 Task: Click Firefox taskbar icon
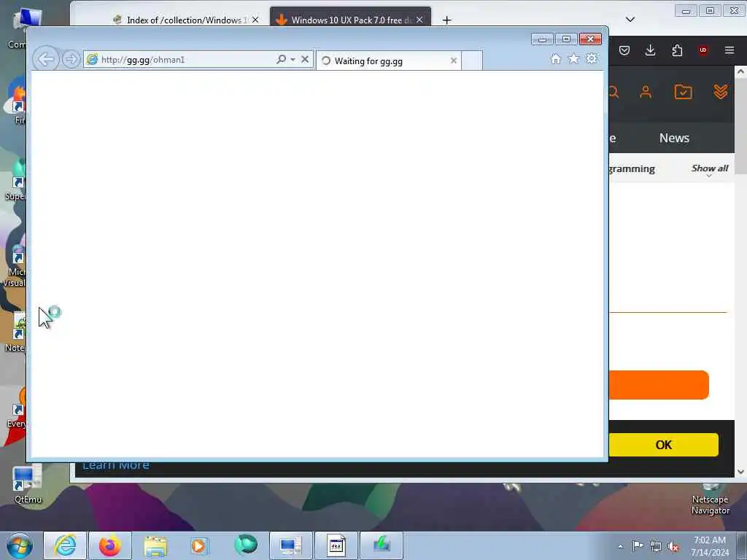click(110, 545)
